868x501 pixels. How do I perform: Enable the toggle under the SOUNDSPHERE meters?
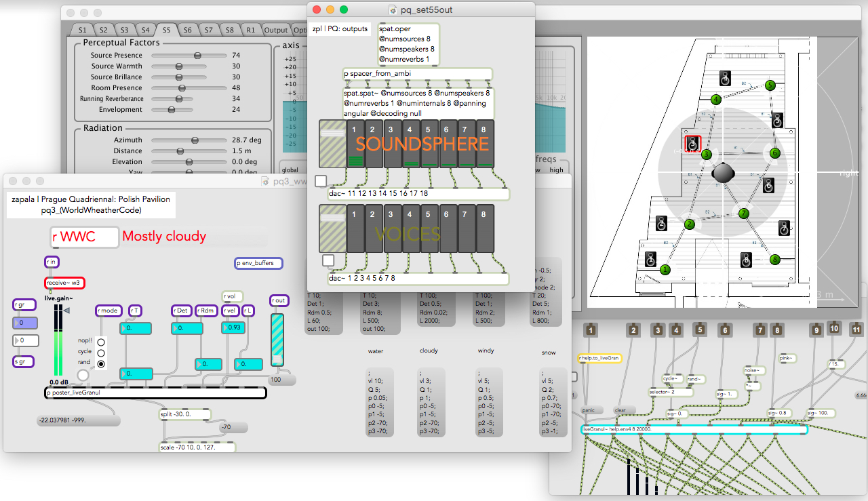click(x=321, y=180)
